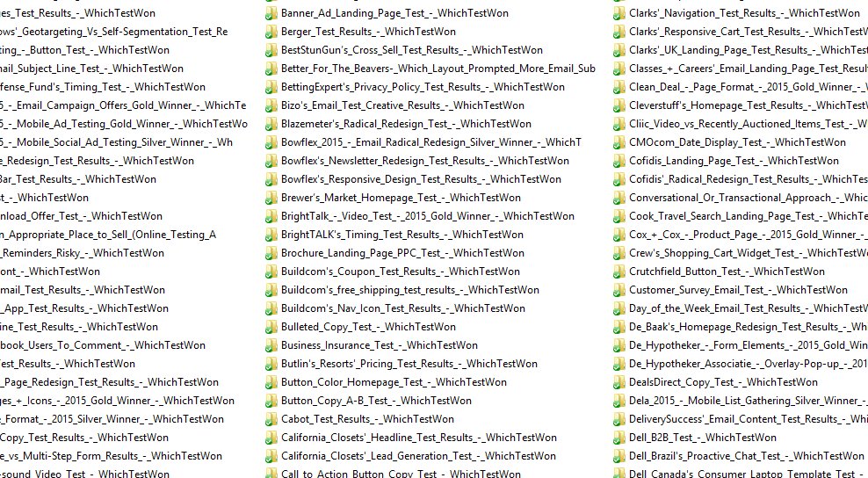Viewport: 868px width, 478px height.
Task: Click file name California_Closets'_Lead_Generation_Test_-_WhichTestWon
Action: click(x=418, y=456)
